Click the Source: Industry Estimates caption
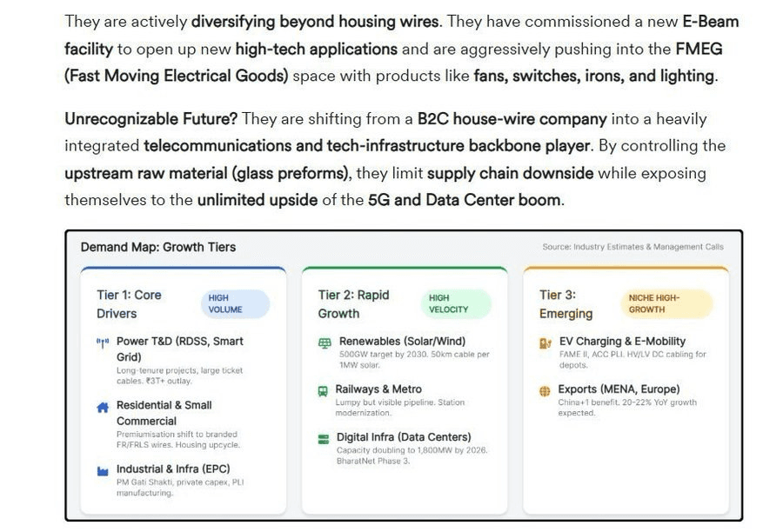 (x=632, y=247)
